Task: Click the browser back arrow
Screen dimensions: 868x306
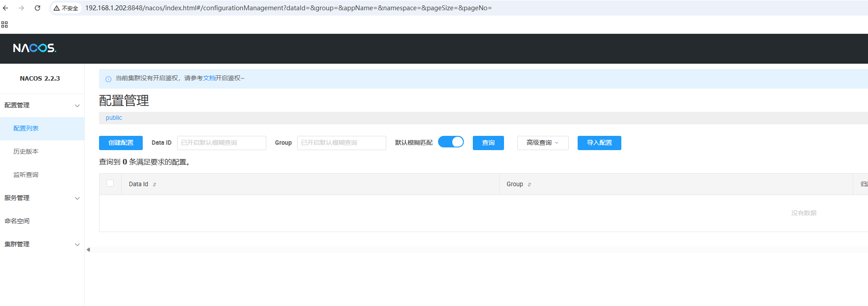Action: tap(6, 8)
